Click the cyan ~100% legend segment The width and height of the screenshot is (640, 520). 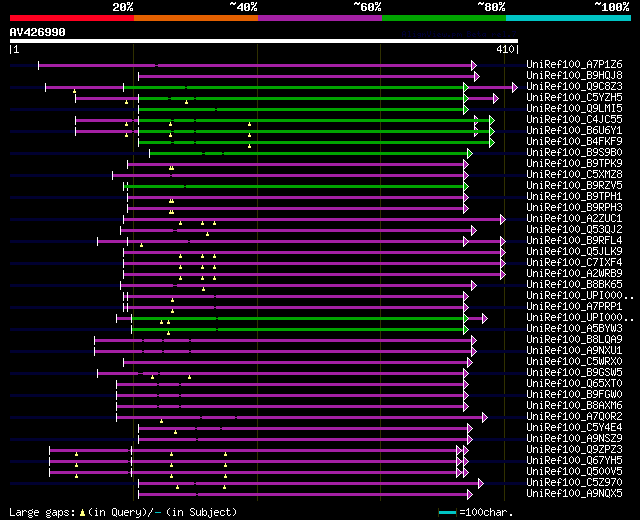coord(568,18)
